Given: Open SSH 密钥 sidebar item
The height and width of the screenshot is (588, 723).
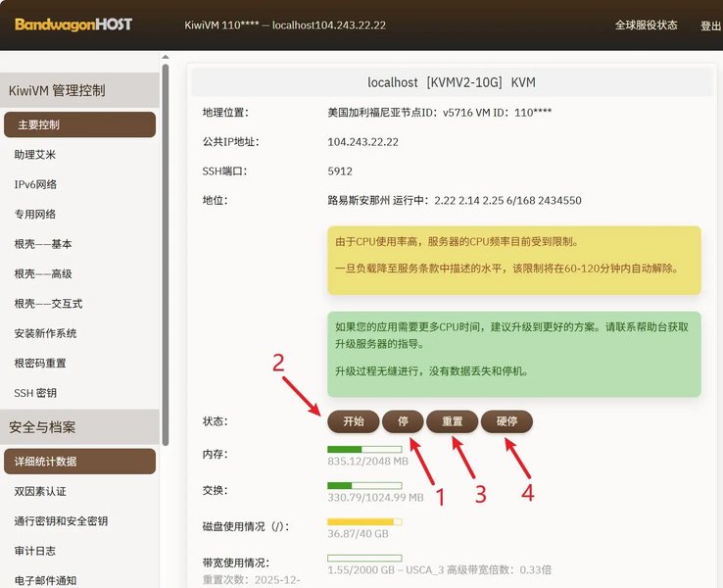Looking at the screenshot, I should click(35, 393).
